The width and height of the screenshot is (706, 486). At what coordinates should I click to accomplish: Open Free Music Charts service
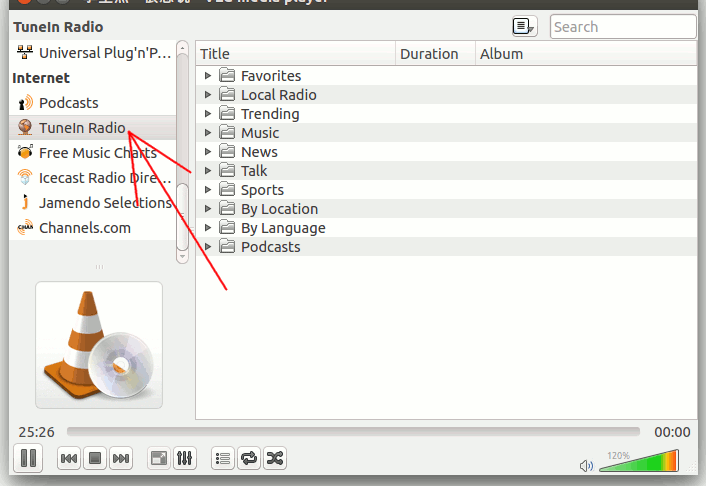pyautogui.click(x=93, y=153)
